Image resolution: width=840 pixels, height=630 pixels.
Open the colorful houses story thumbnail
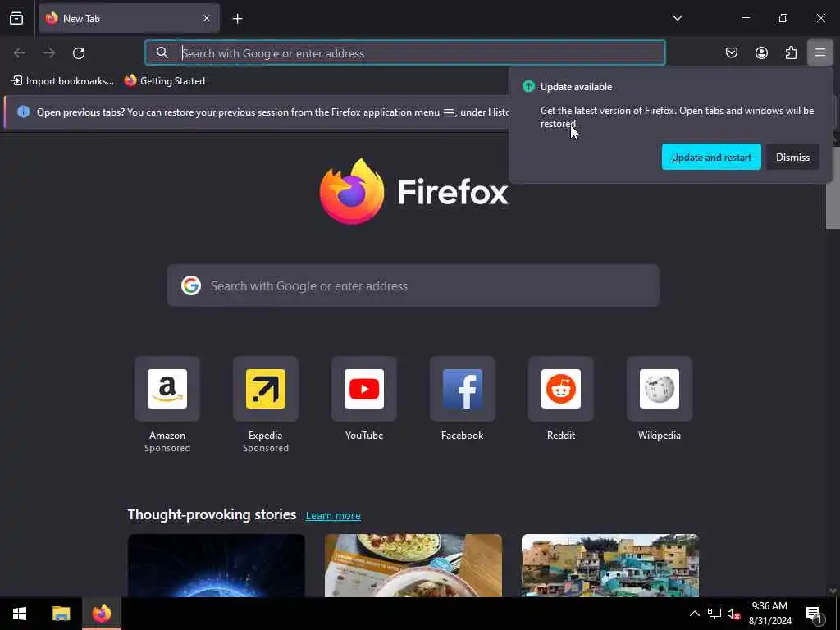tap(610, 565)
